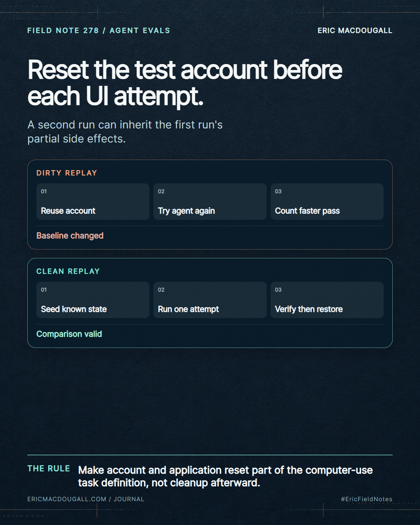Click the #EricFieldNotes hashtag

click(x=367, y=499)
